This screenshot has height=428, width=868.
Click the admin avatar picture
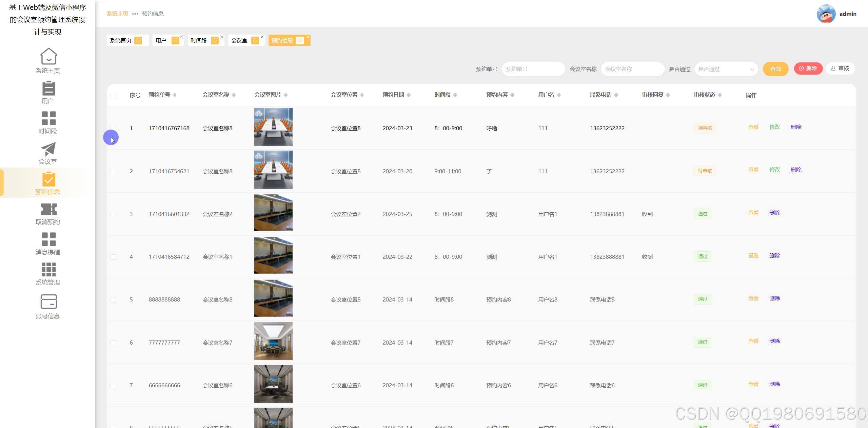point(826,14)
